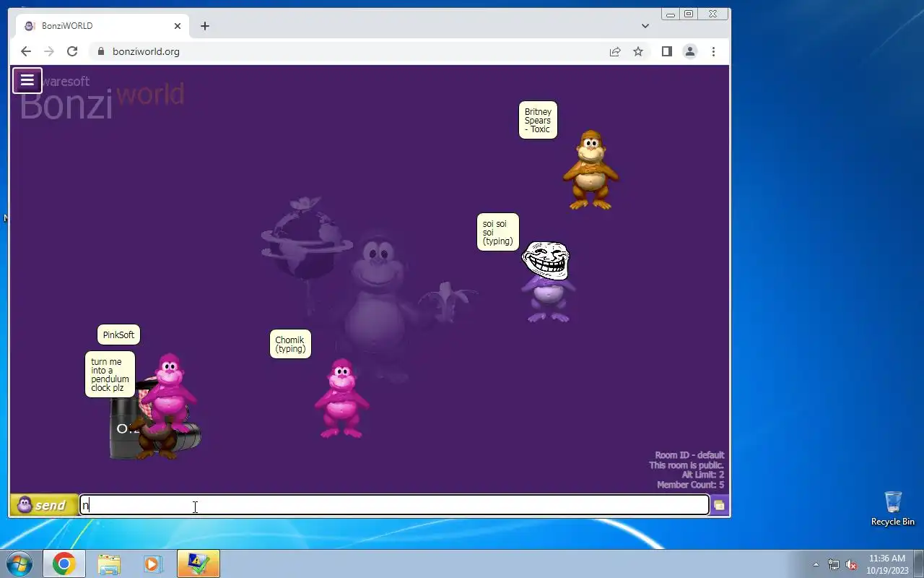
Task: Click Chrome icon in taskbar
Action: 64,564
